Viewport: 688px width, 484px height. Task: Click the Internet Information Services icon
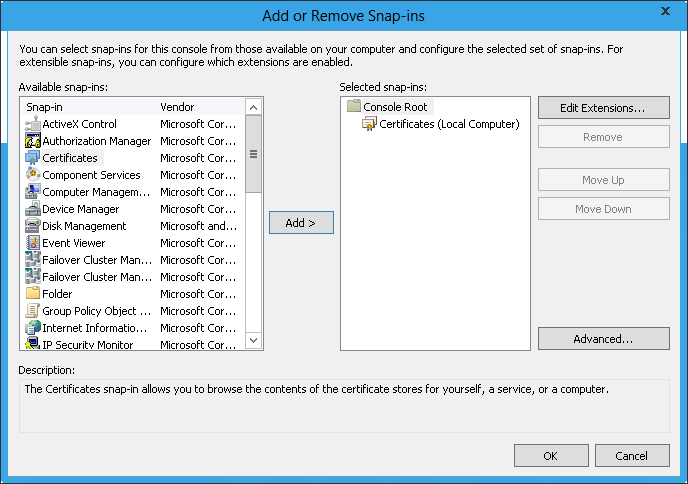click(32, 328)
